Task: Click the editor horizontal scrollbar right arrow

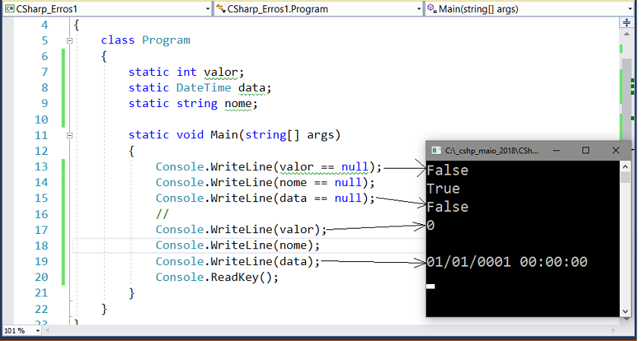Action: 614,330
